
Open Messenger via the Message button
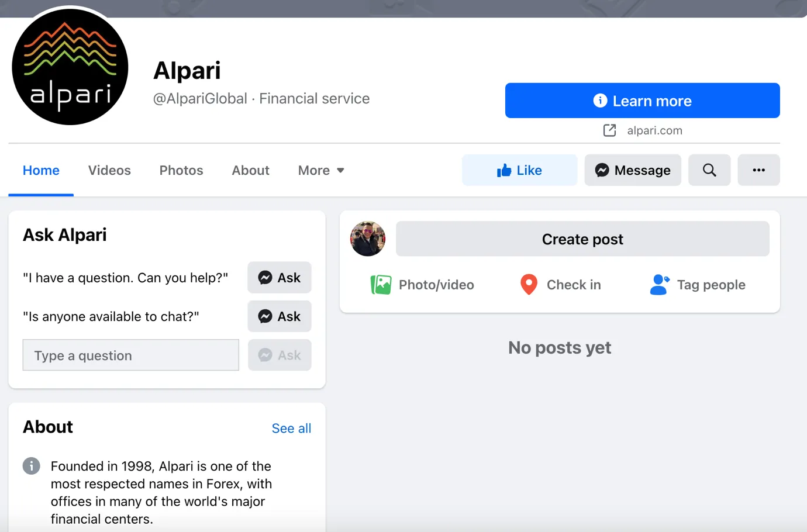click(633, 170)
